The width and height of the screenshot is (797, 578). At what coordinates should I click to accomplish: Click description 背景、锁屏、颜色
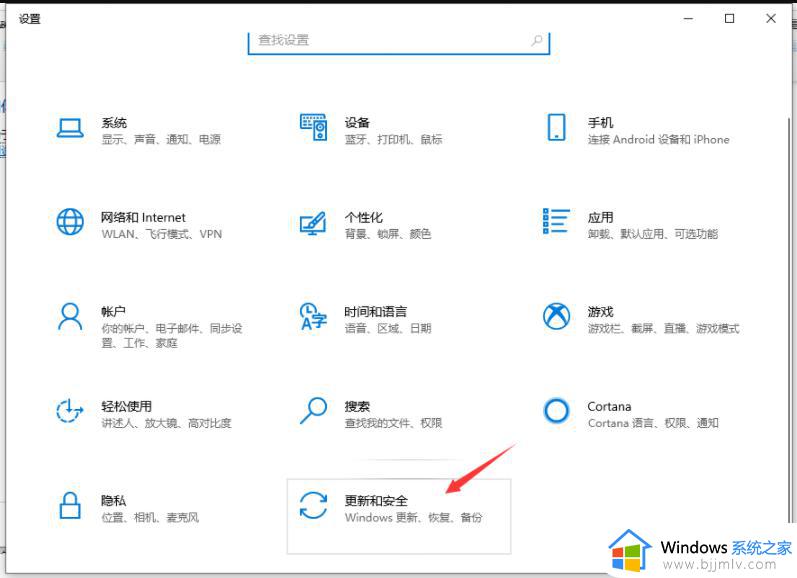[388, 234]
